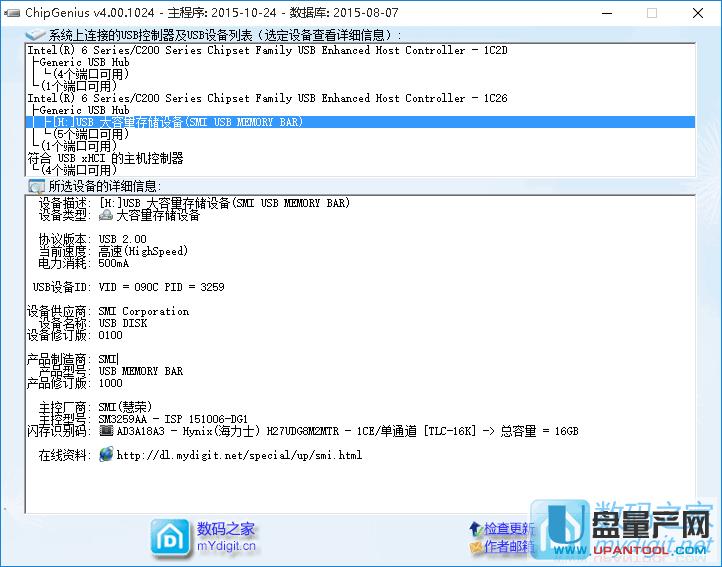722x567 pixels.
Task: Click the drive icon next to device type
Action: click(106, 215)
